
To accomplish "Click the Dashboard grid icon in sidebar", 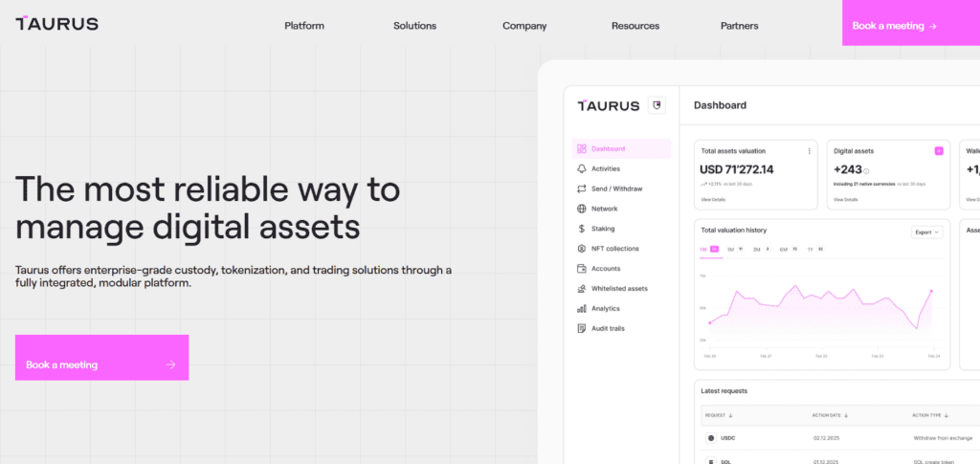I will pos(581,148).
